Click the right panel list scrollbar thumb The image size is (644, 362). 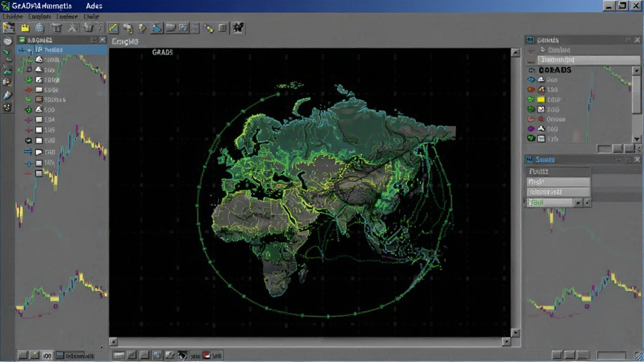pos(636,94)
